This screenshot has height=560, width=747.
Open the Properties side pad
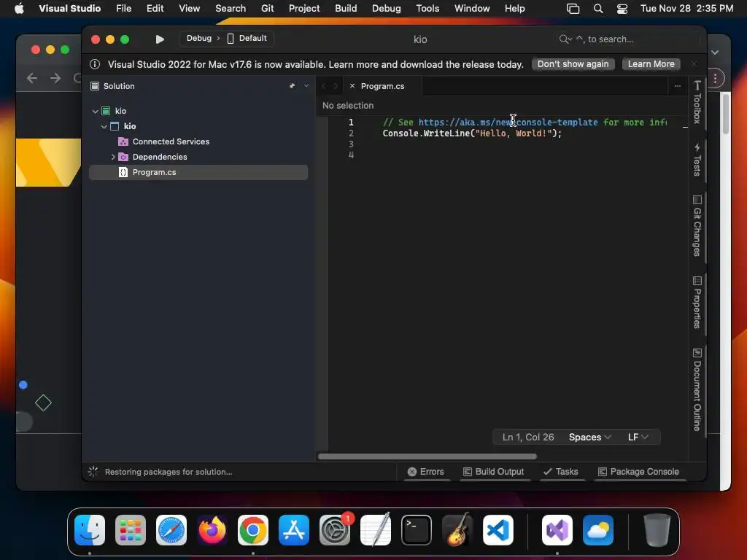coord(697,302)
